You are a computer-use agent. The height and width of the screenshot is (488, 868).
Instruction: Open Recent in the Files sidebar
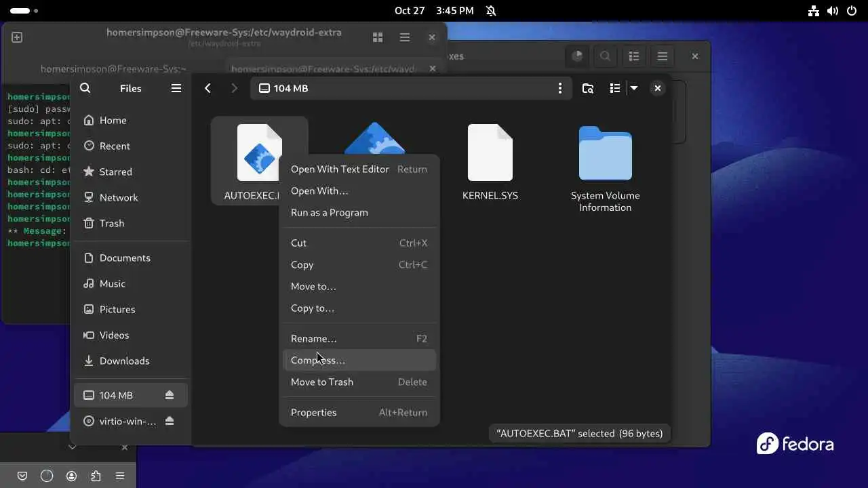(x=130, y=146)
